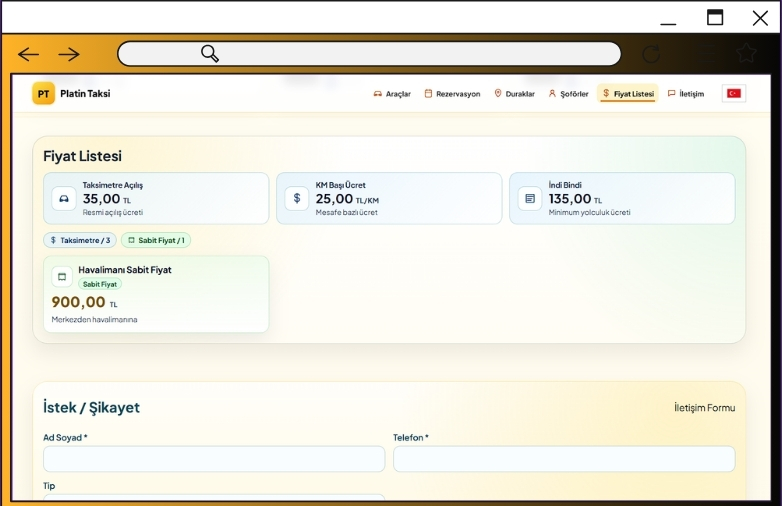Image resolution: width=782 pixels, height=506 pixels.
Task: Switch to the Rezervasyon tab
Action: (x=452, y=94)
